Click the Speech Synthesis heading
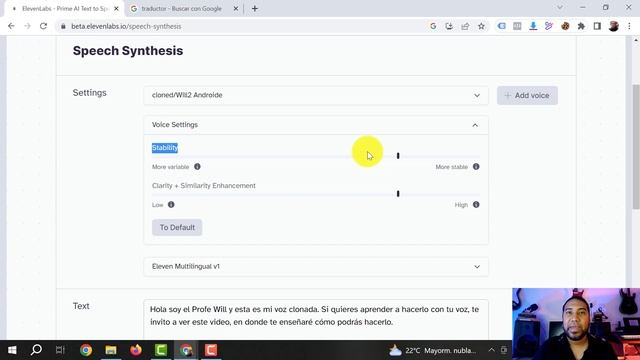640x360 pixels. click(x=128, y=51)
